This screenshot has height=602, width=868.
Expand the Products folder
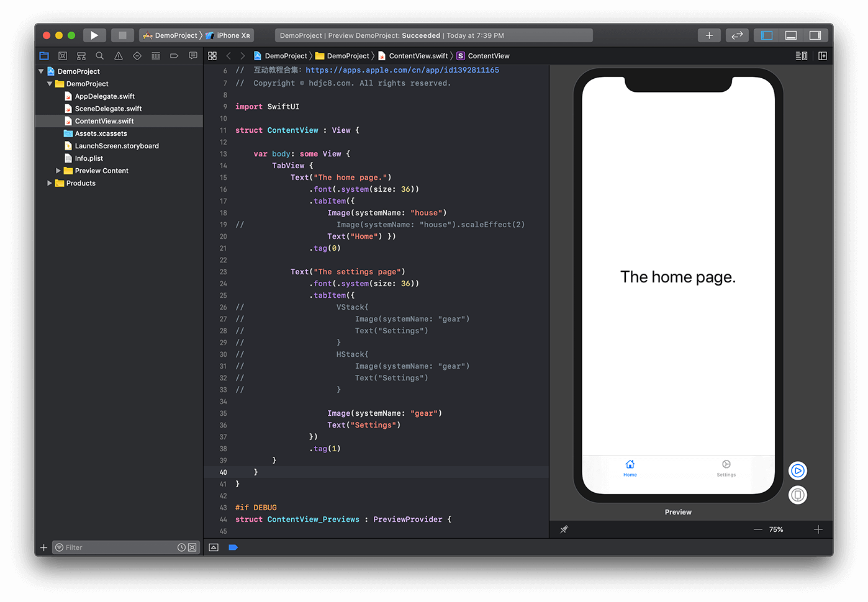point(50,183)
